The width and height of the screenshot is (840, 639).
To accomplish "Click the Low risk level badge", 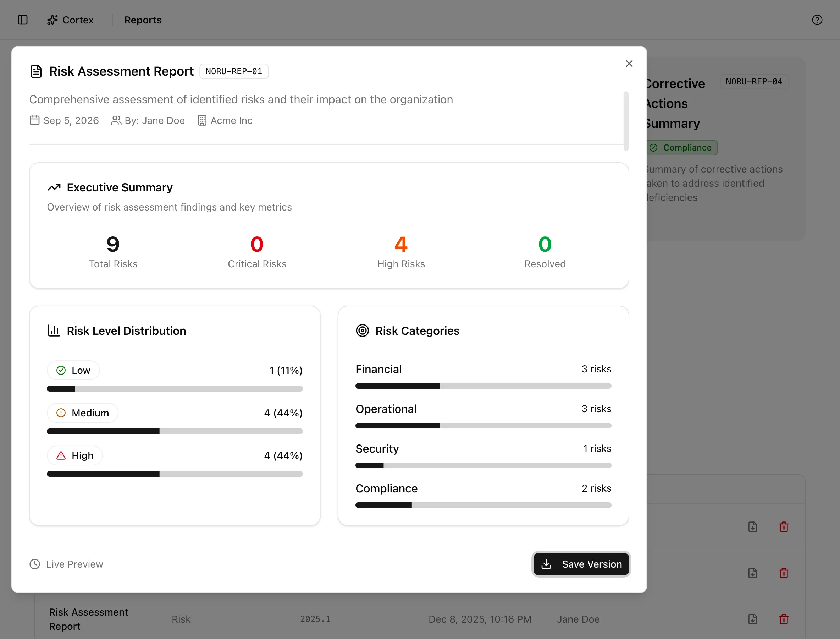I will 73,370.
